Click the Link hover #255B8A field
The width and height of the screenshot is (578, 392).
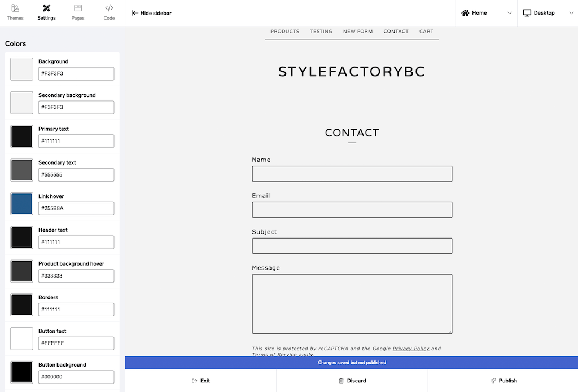76,209
